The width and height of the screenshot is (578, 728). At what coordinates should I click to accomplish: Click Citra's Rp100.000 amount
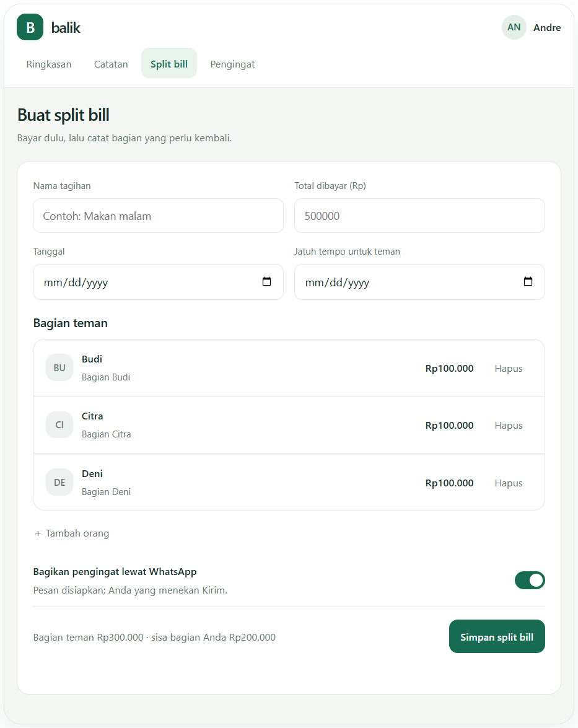click(x=449, y=426)
